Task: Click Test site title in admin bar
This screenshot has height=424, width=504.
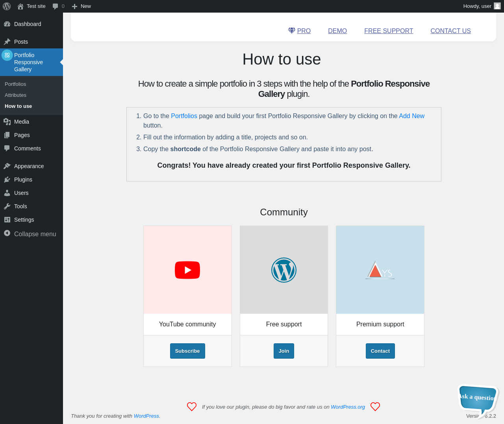Action: pos(36,6)
